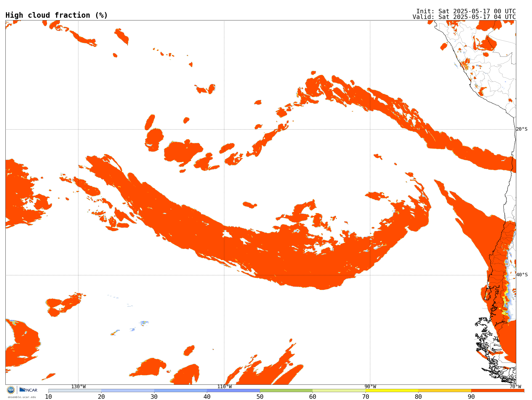Select the 60-70 pale yellow colorbar segment
532x400 pixels.
(339, 391)
